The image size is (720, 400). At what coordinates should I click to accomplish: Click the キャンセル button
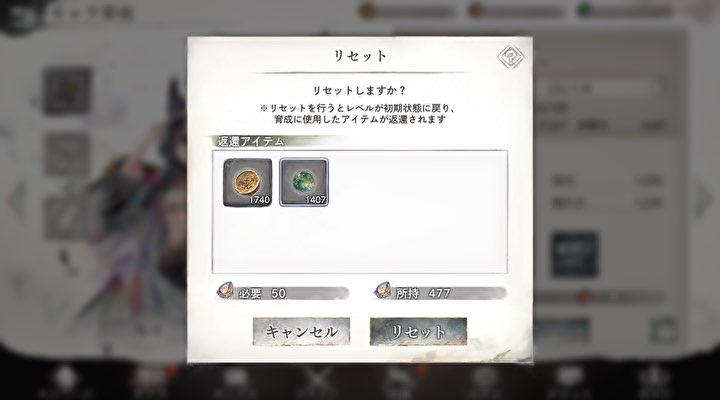pos(301,331)
